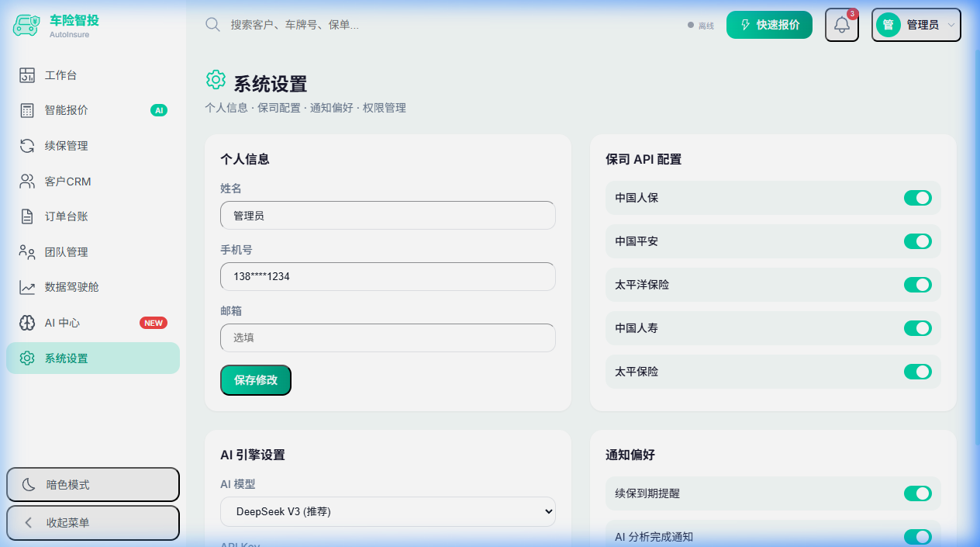This screenshot has width=980, height=547.
Task: Click the 快速报价 quick quote button
Action: pyautogui.click(x=768, y=24)
